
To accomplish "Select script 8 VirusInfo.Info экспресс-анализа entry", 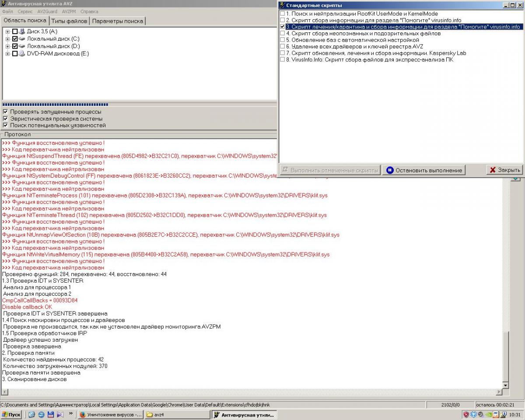I will point(369,59).
